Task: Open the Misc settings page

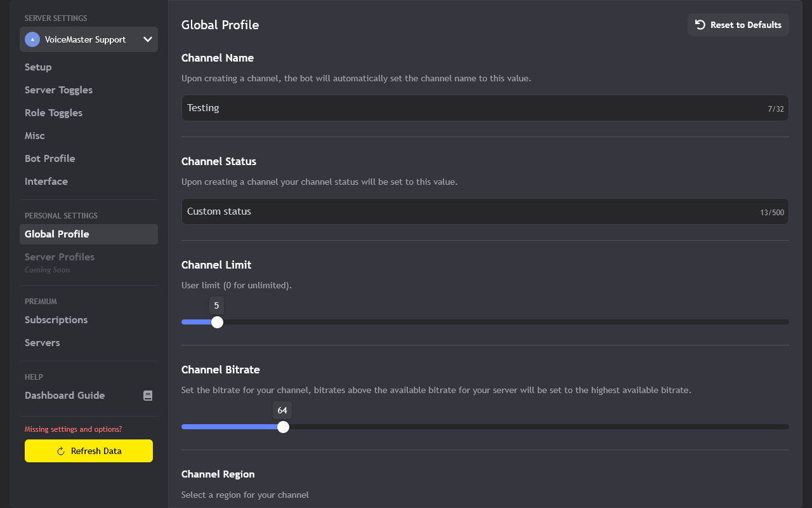Action: pyautogui.click(x=35, y=135)
